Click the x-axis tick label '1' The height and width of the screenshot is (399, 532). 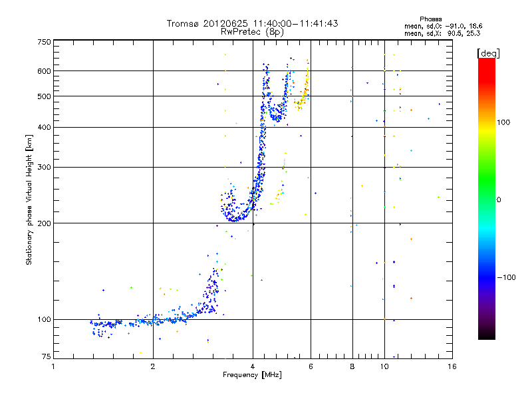[x=53, y=366]
